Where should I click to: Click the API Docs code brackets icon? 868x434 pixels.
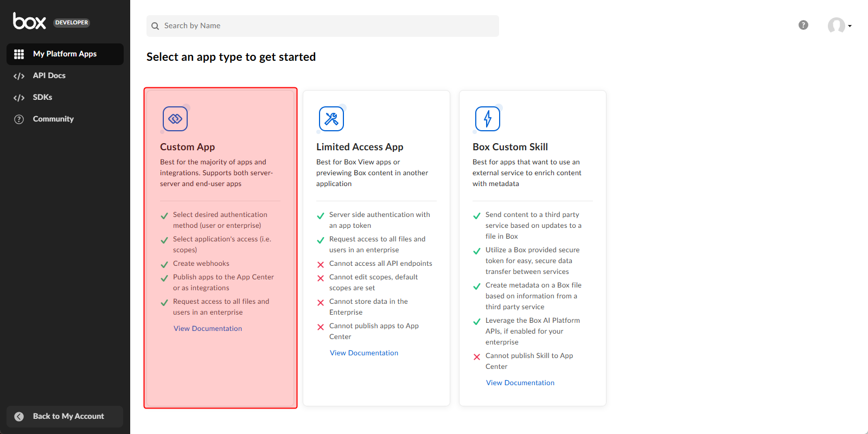click(19, 76)
